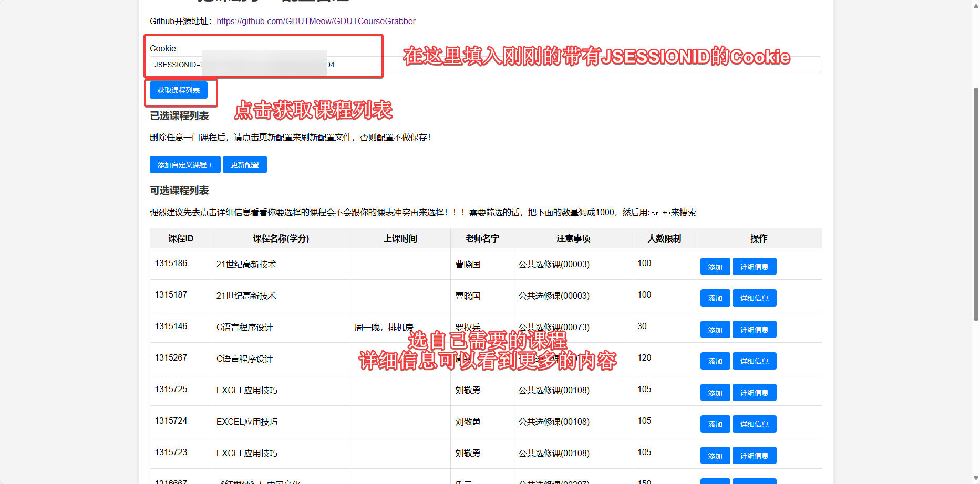View 详细信息 for course 1315146

tap(754, 329)
